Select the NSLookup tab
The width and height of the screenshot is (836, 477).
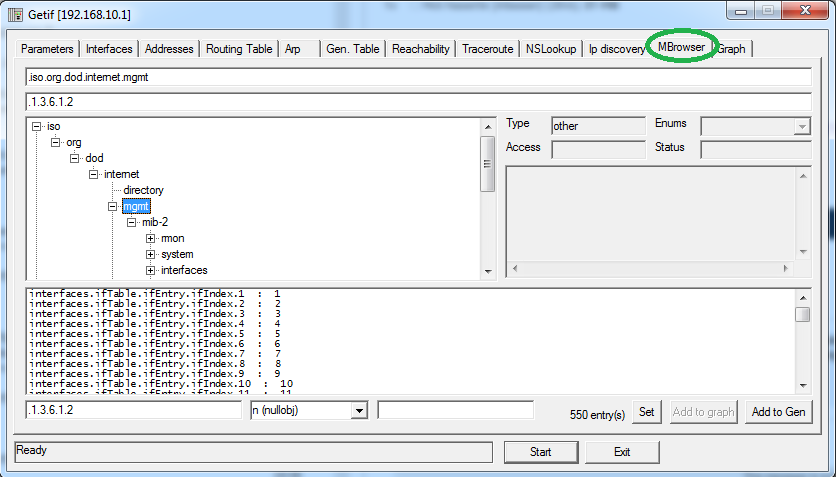551,49
